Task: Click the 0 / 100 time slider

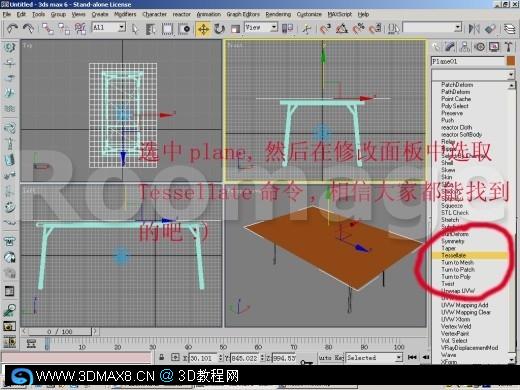Action: tap(59, 332)
